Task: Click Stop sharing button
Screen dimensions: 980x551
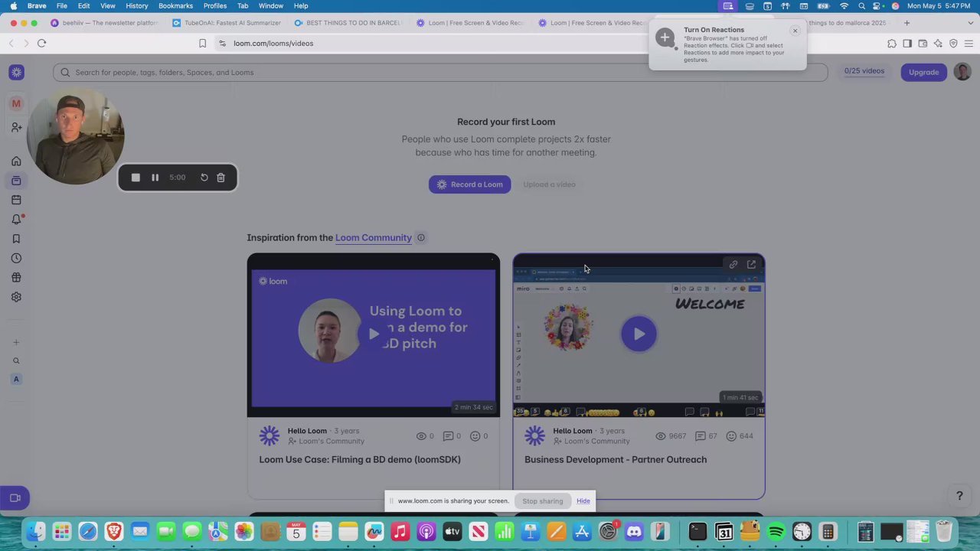Action: 542,501
